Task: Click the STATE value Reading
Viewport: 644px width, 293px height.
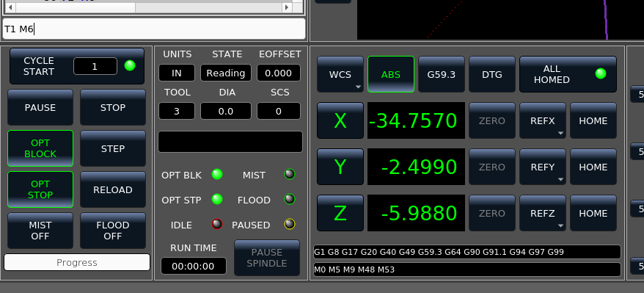Action: point(226,73)
